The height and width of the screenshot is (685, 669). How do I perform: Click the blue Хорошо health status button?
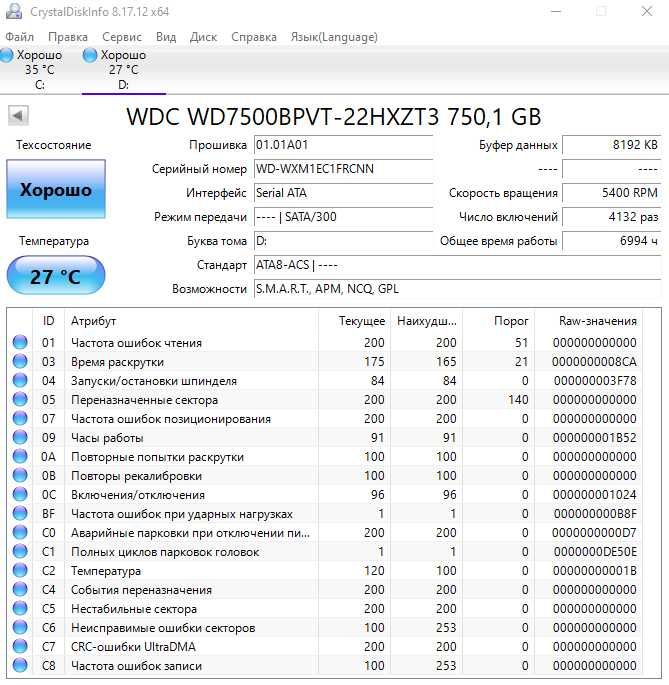[56, 189]
